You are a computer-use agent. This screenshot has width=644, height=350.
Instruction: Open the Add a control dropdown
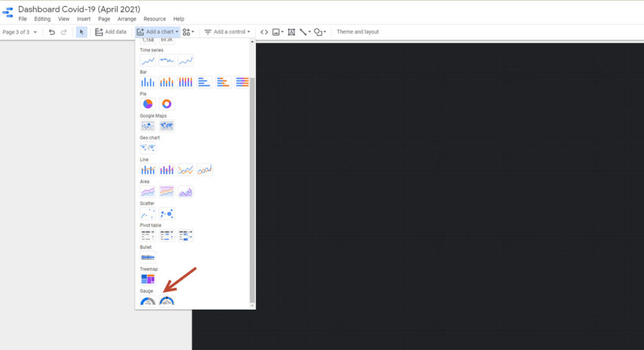pyautogui.click(x=227, y=32)
